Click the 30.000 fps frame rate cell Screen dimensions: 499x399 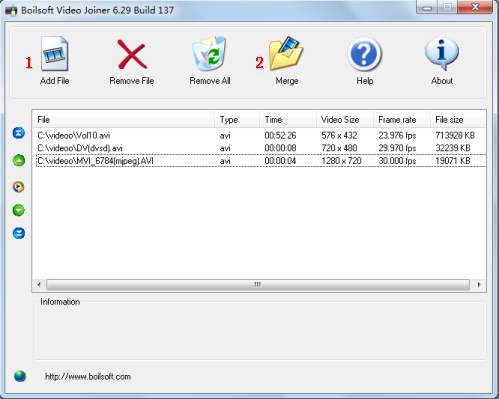point(397,161)
